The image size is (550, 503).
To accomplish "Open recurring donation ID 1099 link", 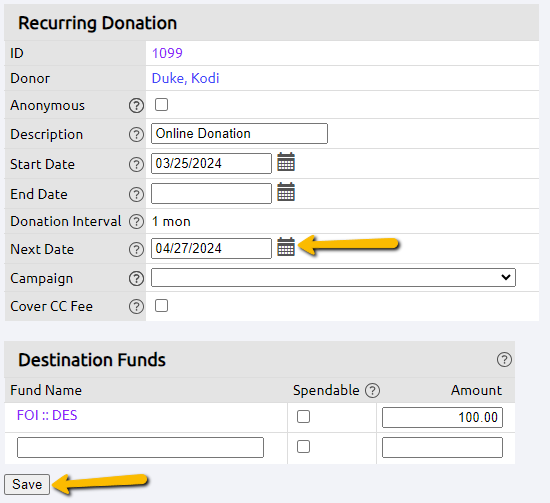I will point(167,53).
